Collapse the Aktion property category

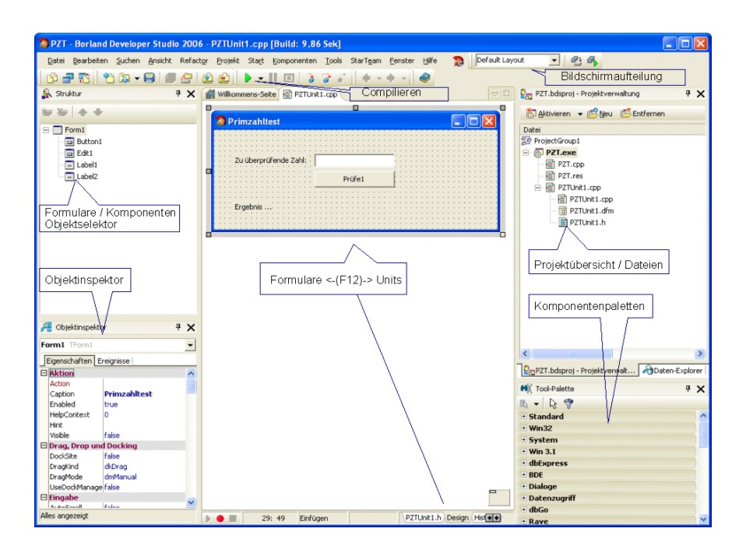click(x=44, y=373)
